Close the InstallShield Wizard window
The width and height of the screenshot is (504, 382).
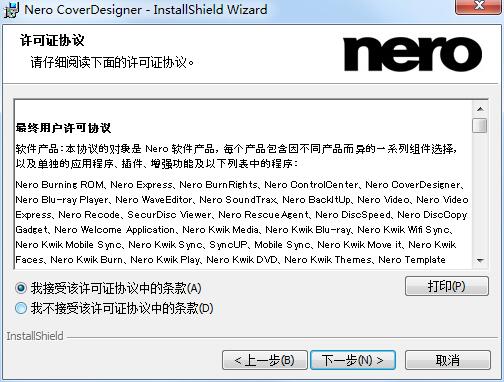point(479,6)
